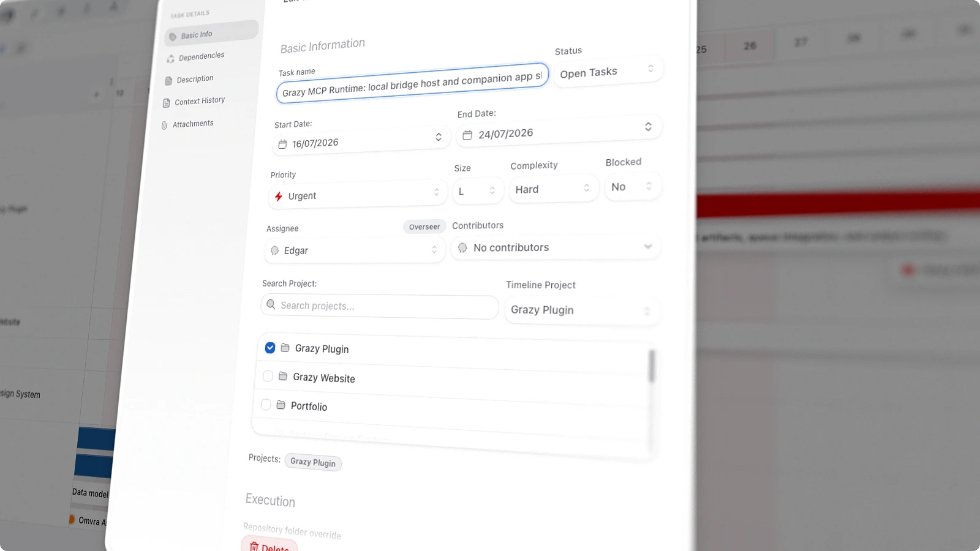The image size is (980, 551).
Task: Open the Dependencies section
Action: tap(202, 56)
